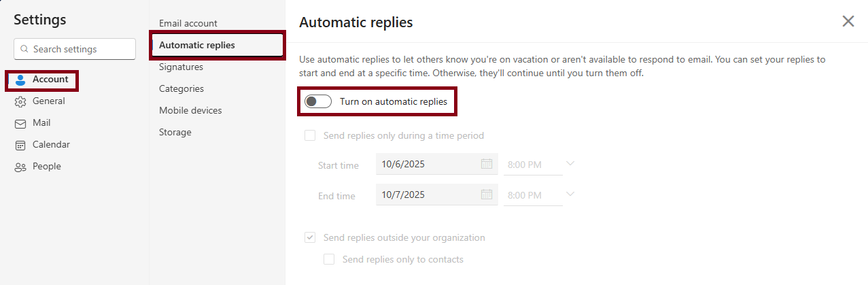Expand the Start time 8:00 PM dropdown
868x285 pixels.
tap(570, 164)
